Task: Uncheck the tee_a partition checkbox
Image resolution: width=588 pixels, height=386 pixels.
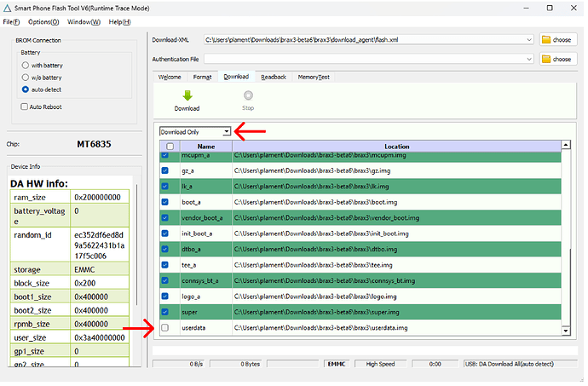Action: pyautogui.click(x=165, y=265)
